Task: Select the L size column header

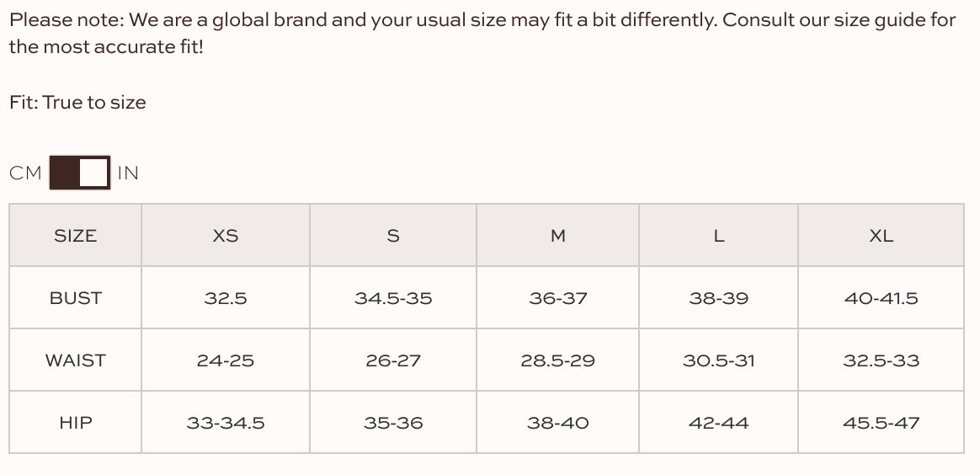Action: click(718, 236)
